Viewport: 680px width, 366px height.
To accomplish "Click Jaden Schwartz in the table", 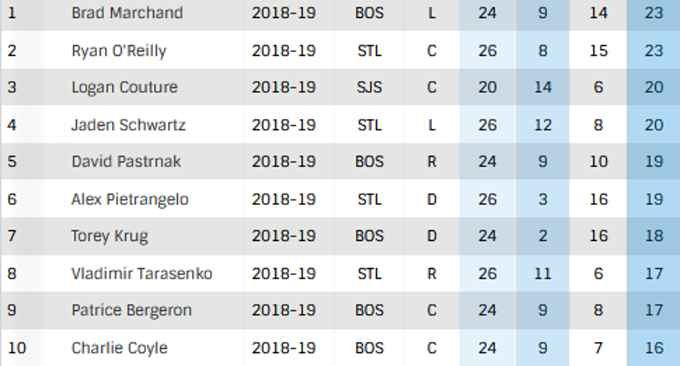I will 128,125.
